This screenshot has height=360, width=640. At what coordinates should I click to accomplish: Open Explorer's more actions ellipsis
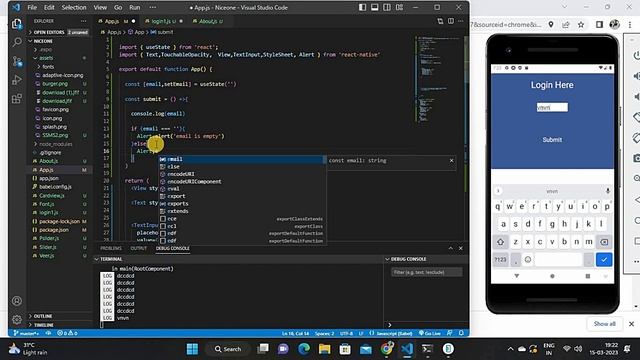point(84,21)
